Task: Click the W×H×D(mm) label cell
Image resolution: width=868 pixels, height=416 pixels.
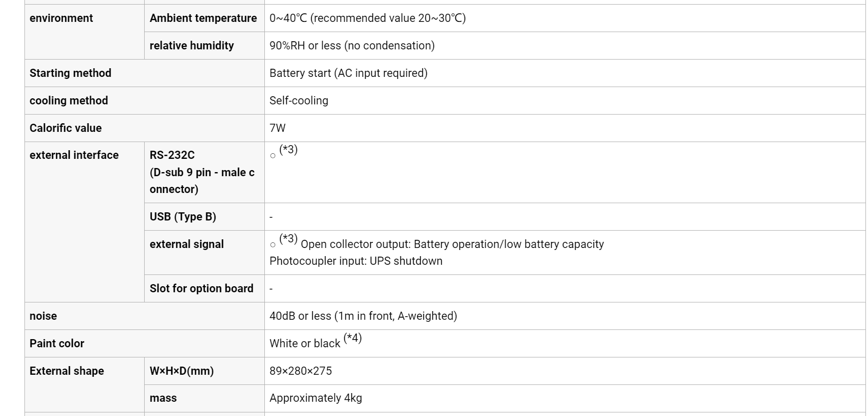Action: [x=204, y=371]
